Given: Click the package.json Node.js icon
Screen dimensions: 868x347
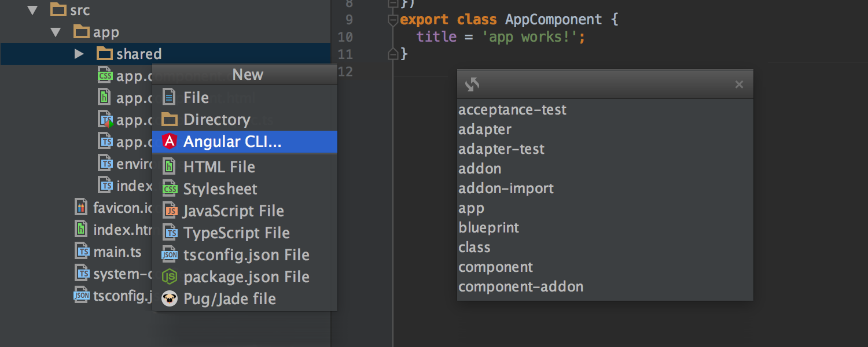Looking at the screenshot, I should click(169, 276).
